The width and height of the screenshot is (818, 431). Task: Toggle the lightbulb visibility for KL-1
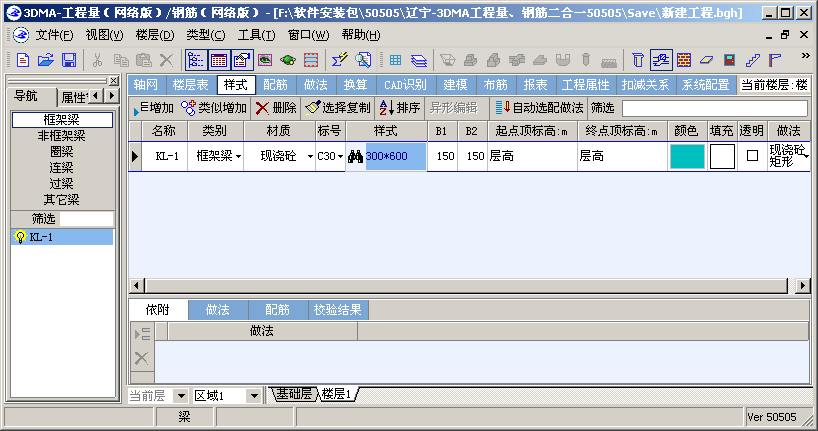click(x=20, y=237)
